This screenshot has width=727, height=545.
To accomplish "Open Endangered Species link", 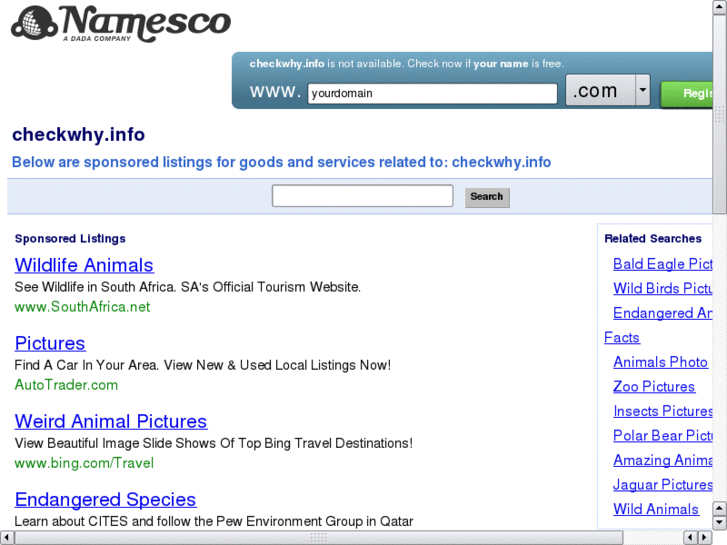I will (105, 500).
